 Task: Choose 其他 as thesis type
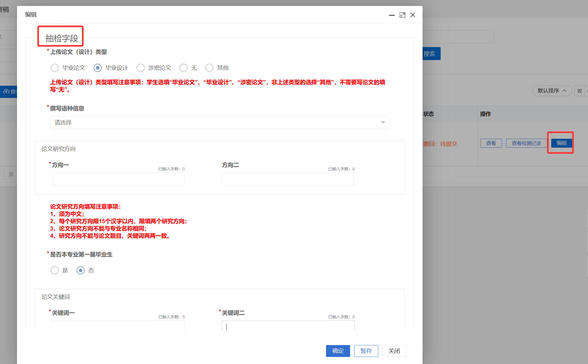tap(210, 68)
